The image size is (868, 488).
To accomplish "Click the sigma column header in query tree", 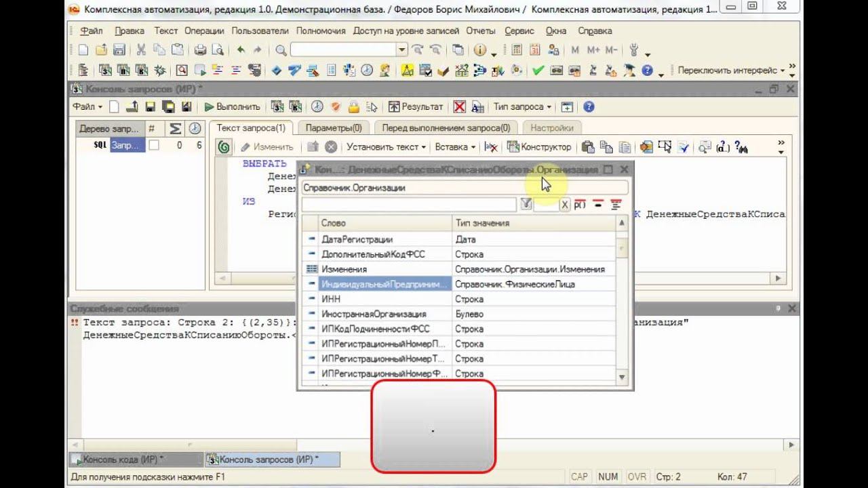I will point(175,128).
